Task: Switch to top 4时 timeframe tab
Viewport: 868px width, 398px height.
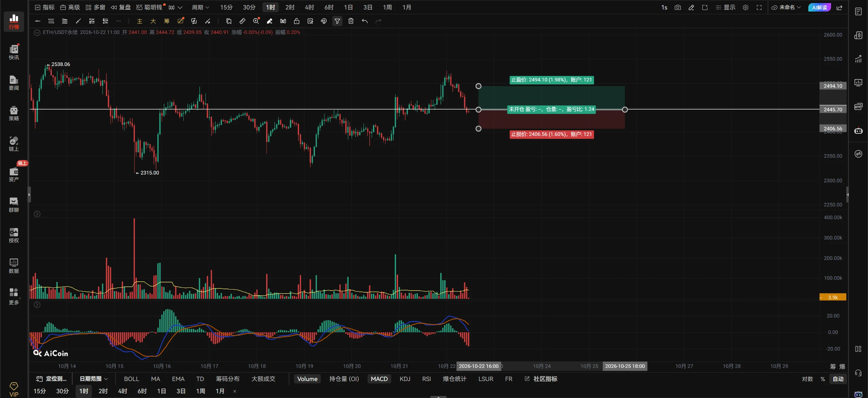Action: tap(309, 7)
